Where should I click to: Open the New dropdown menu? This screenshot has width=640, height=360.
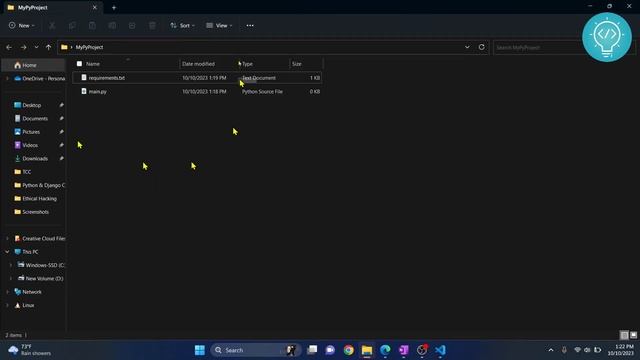click(22, 25)
